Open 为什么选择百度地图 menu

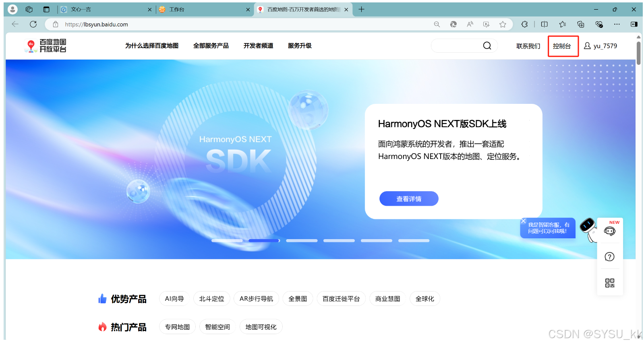(152, 46)
